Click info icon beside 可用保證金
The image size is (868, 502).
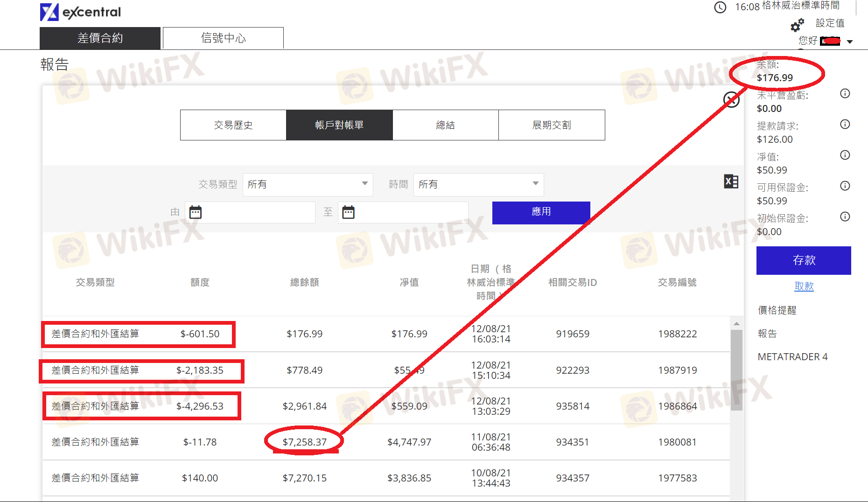coord(845,186)
